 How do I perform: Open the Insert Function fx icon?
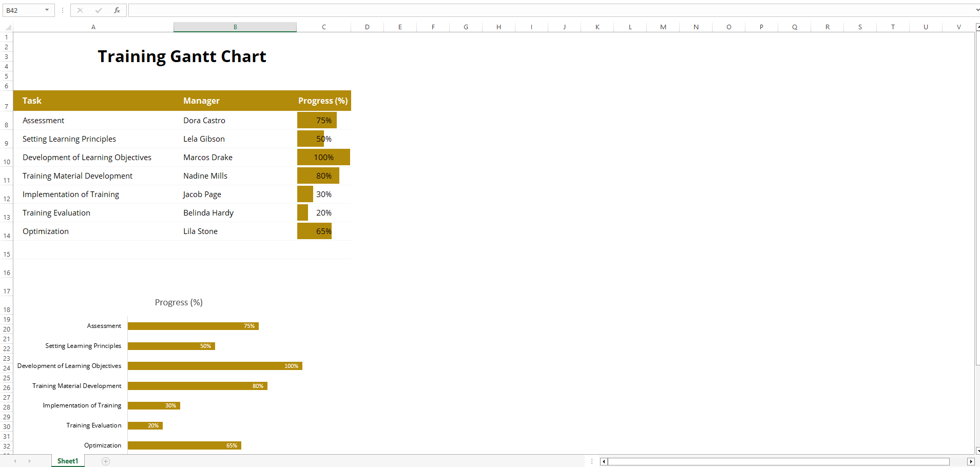click(x=117, y=10)
